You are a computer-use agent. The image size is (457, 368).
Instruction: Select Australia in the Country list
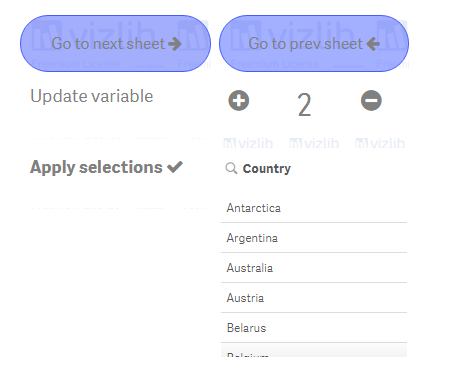point(314,268)
